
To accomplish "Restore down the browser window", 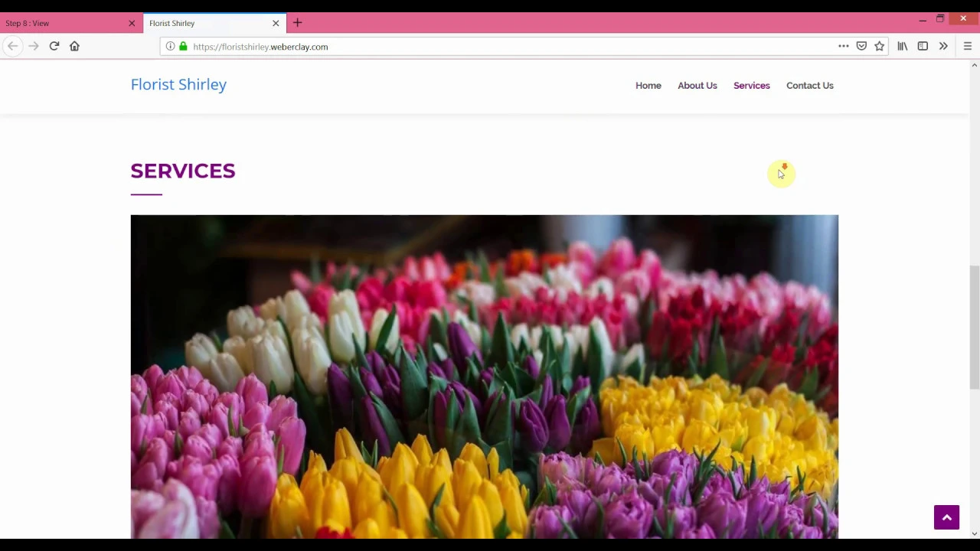I will coord(940,19).
